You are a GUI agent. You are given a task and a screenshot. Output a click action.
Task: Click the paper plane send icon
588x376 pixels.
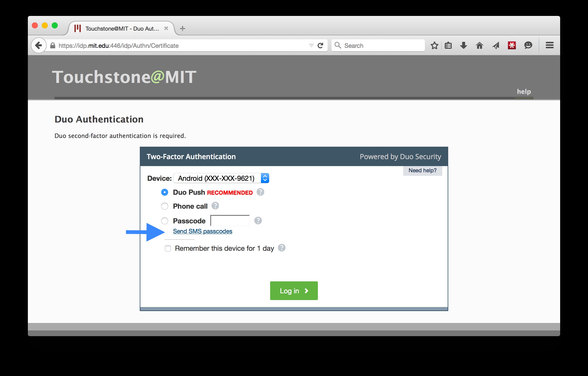pos(496,46)
